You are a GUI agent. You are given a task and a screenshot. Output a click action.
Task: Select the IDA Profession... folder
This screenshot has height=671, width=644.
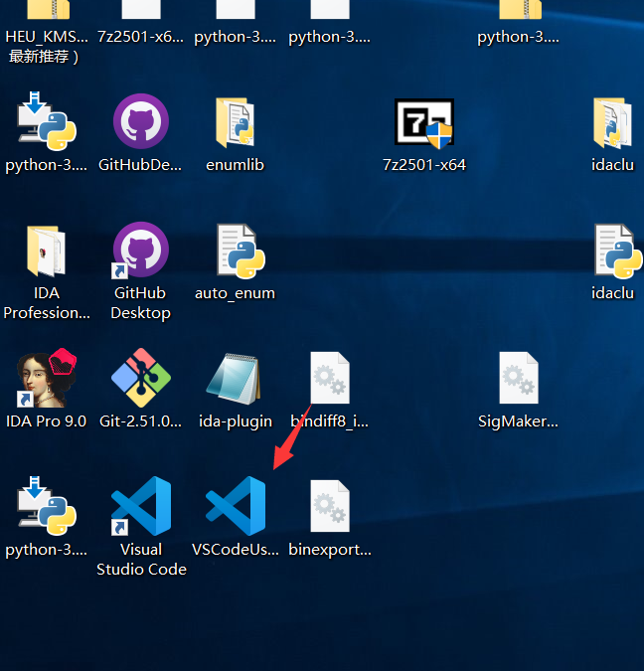click(47, 252)
